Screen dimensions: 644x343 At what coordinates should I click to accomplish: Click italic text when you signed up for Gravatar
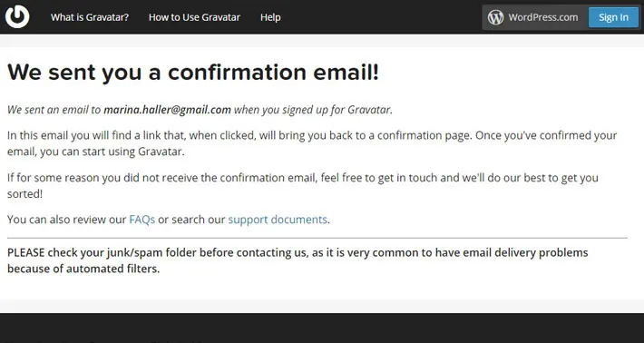pyautogui.click(x=313, y=110)
